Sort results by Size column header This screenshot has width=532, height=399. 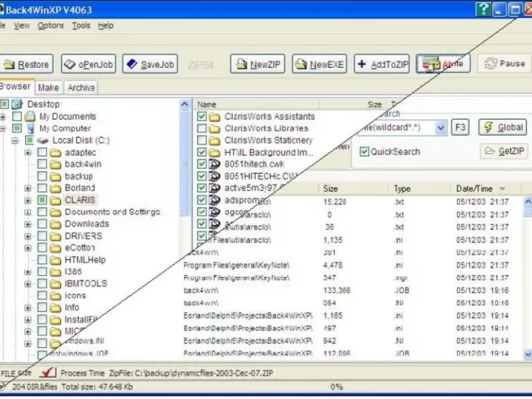pyautogui.click(x=352, y=188)
